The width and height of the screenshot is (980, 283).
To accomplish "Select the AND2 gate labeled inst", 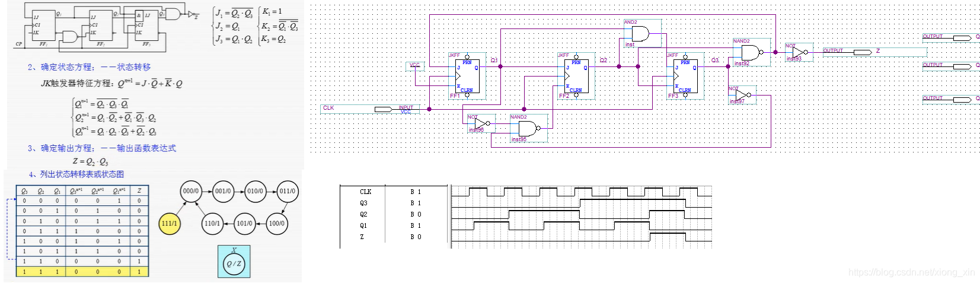I will (640, 33).
